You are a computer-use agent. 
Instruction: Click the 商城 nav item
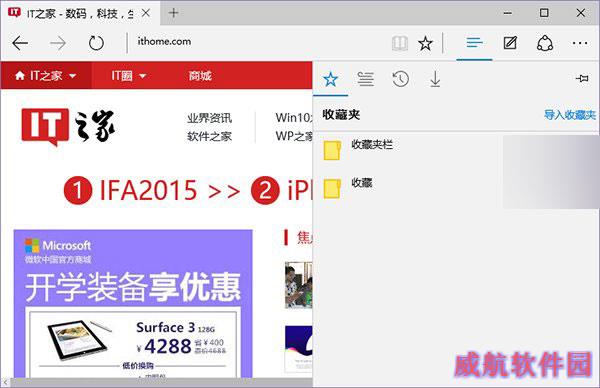[x=200, y=76]
